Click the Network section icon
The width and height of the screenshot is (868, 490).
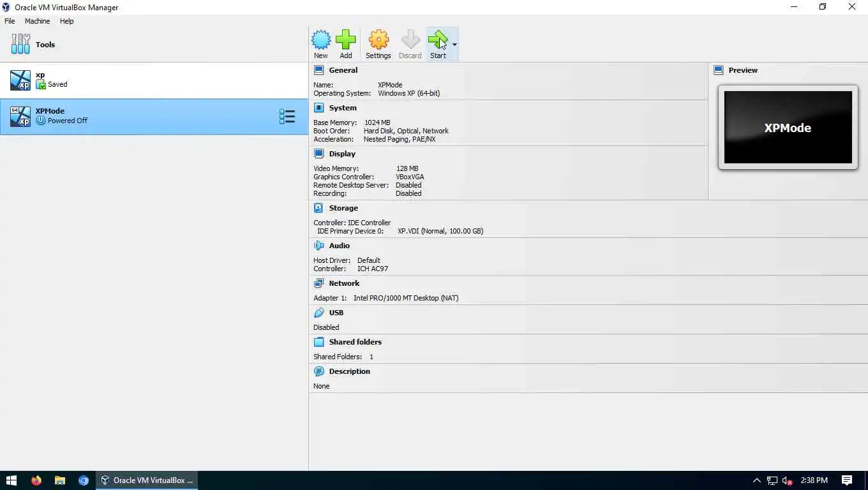[x=319, y=283]
